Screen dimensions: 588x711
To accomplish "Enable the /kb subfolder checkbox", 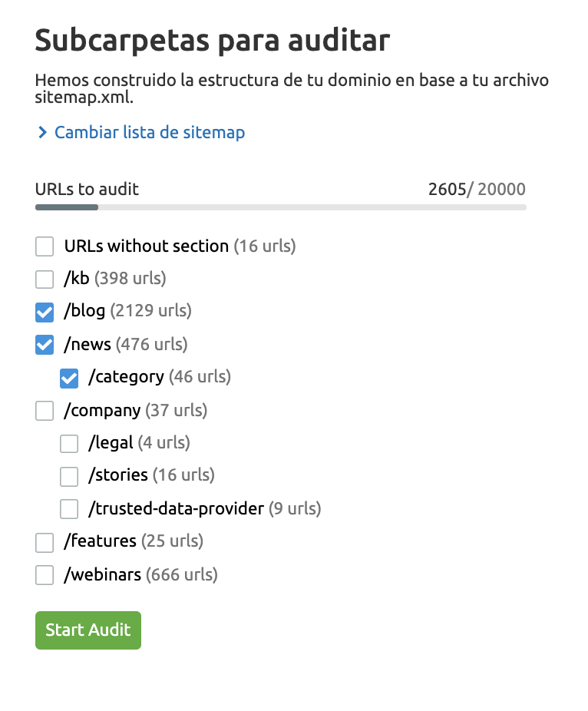I will pos(45,279).
